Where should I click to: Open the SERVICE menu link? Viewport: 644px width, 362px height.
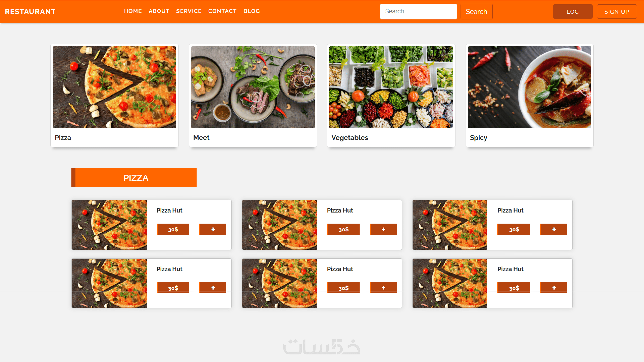[189, 11]
